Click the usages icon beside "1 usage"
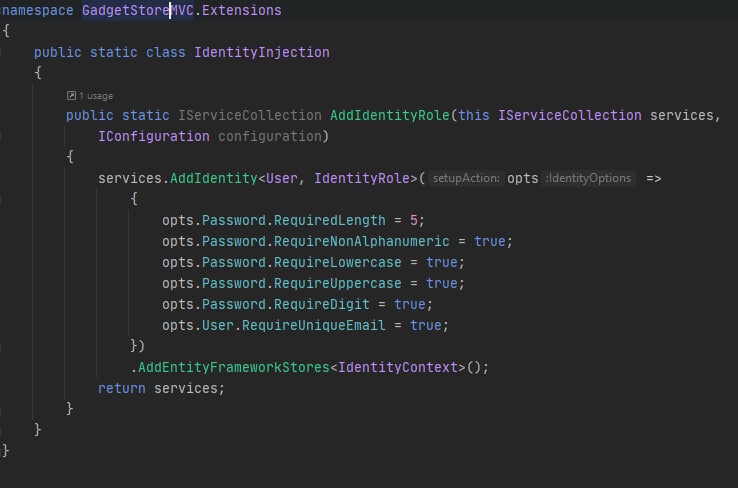Viewport: 738px width, 488px height. 71,96
